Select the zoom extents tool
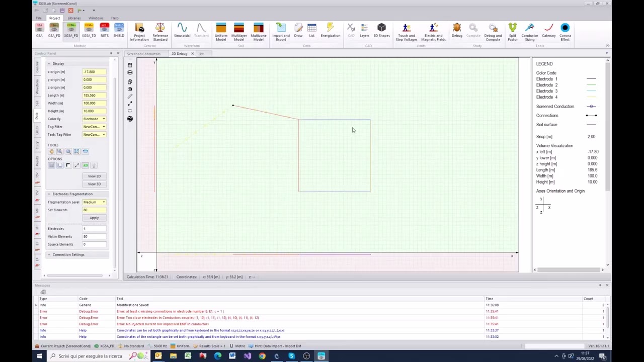The image size is (644, 362). (x=76, y=151)
